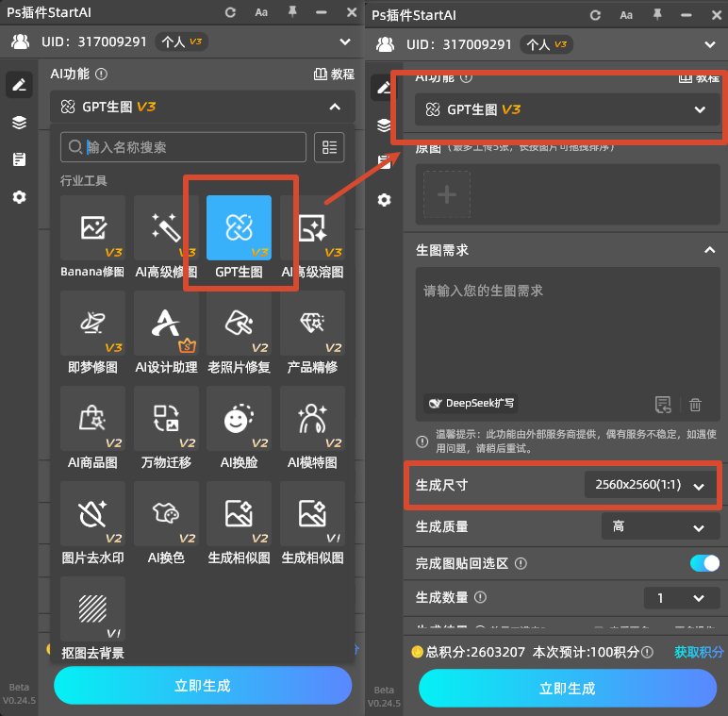Switch to list view in left panel
Screen dimensions: 728x716
coord(329,147)
